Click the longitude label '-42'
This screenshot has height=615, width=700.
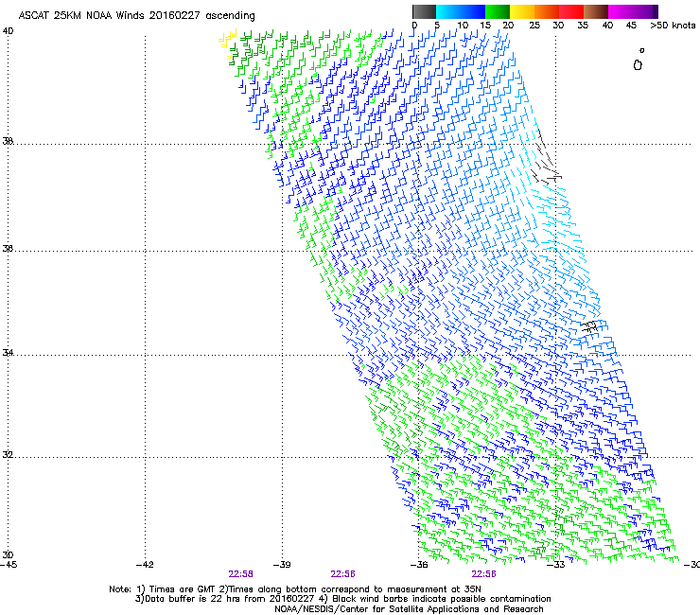[x=145, y=565]
